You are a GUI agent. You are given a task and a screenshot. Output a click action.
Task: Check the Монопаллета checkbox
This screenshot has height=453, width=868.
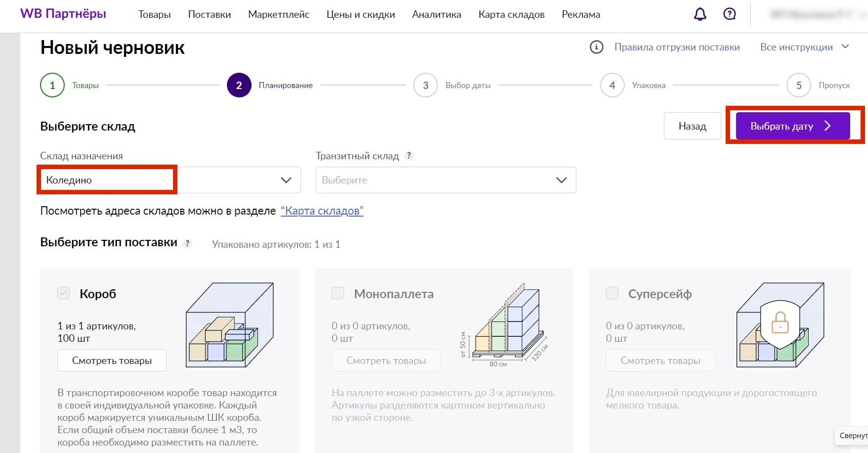(x=338, y=293)
